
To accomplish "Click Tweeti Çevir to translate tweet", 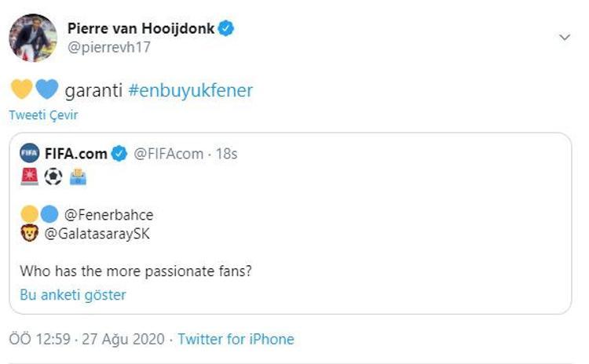I will click(x=43, y=115).
